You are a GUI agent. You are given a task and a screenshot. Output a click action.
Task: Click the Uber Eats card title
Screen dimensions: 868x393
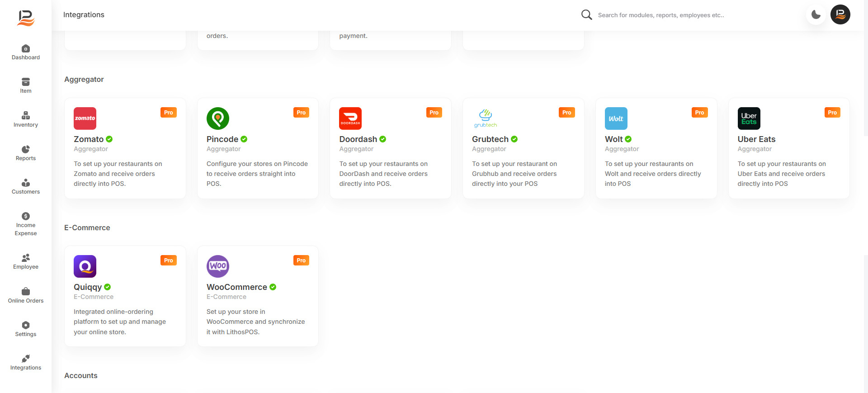(756, 139)
